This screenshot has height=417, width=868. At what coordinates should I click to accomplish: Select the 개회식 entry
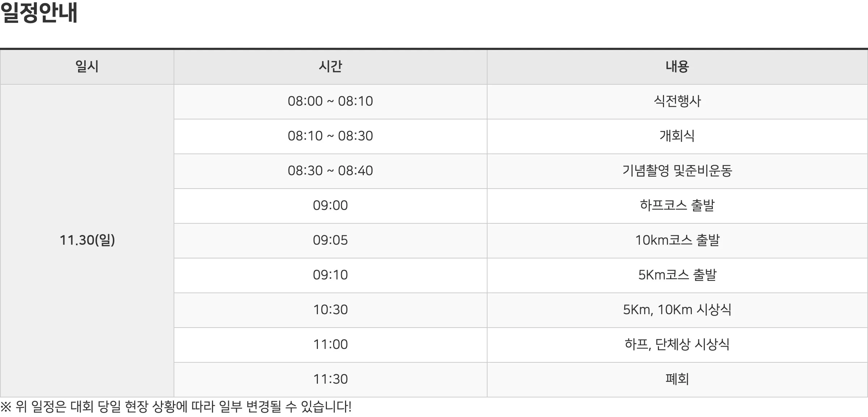point(677,136)
